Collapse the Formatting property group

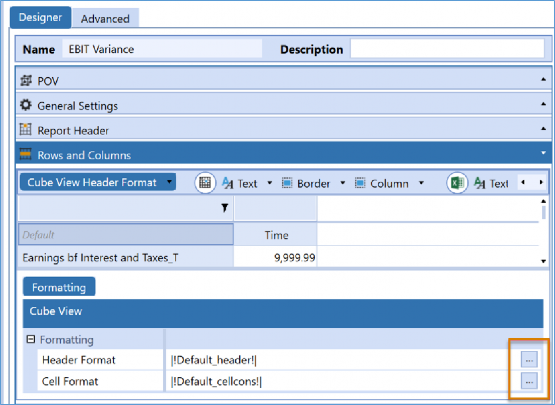[31, 340]
